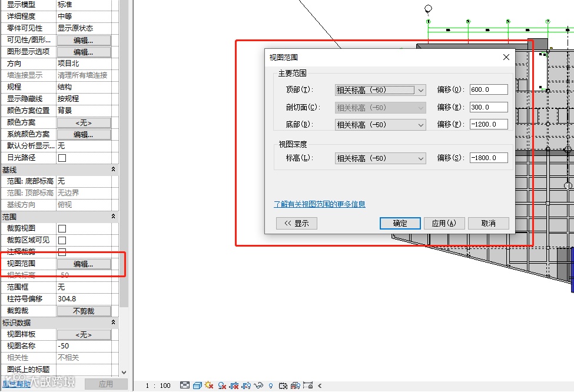Enable the 裁剪区域可见 checkbox

[x=62, y=240]
